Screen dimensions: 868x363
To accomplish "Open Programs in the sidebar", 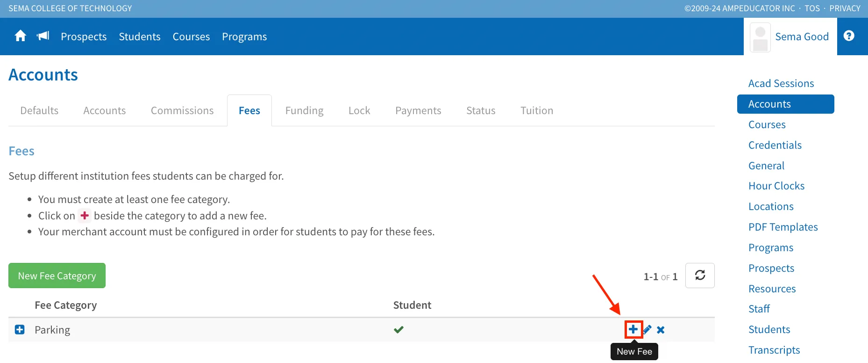I will click(771, 247).
